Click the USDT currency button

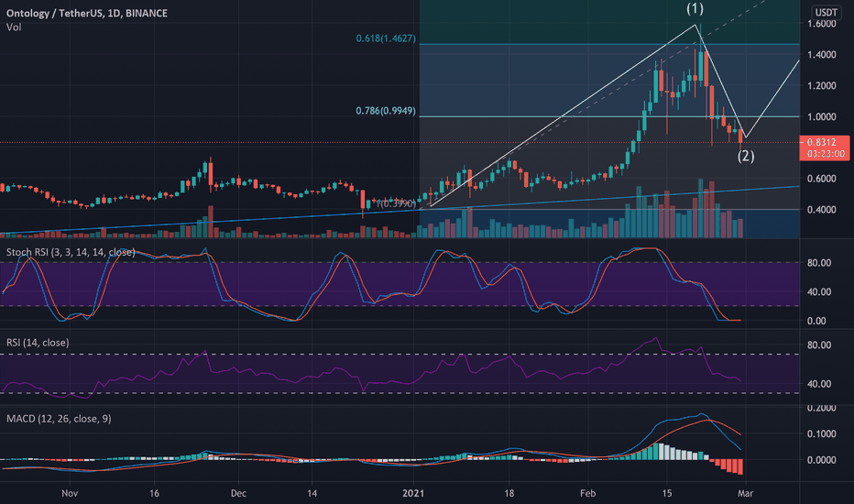point(826,12)
